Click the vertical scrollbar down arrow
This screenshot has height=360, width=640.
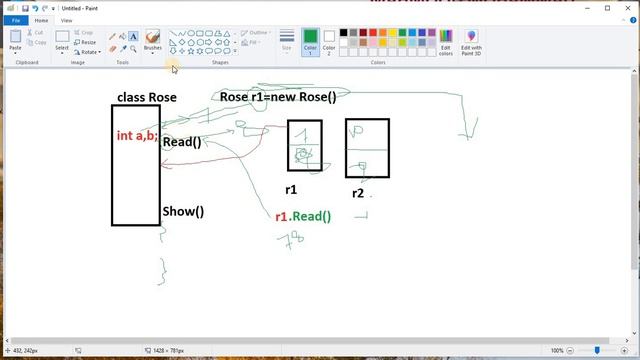[634, 333]
